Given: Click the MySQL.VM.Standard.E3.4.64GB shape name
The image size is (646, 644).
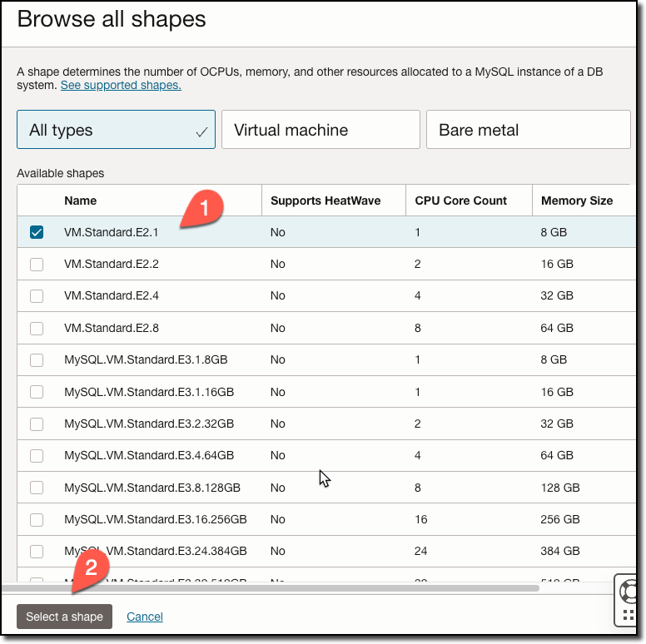Looking at the screenshot, I should click(149, 455).
